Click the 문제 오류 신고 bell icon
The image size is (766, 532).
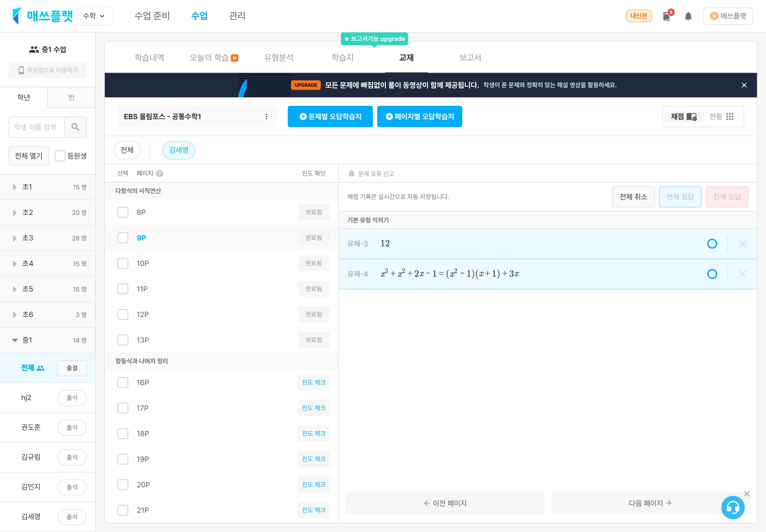351,174
